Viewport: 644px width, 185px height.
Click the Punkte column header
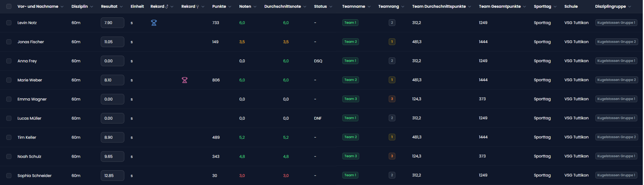pyautogui.click(x=219, y=7)
